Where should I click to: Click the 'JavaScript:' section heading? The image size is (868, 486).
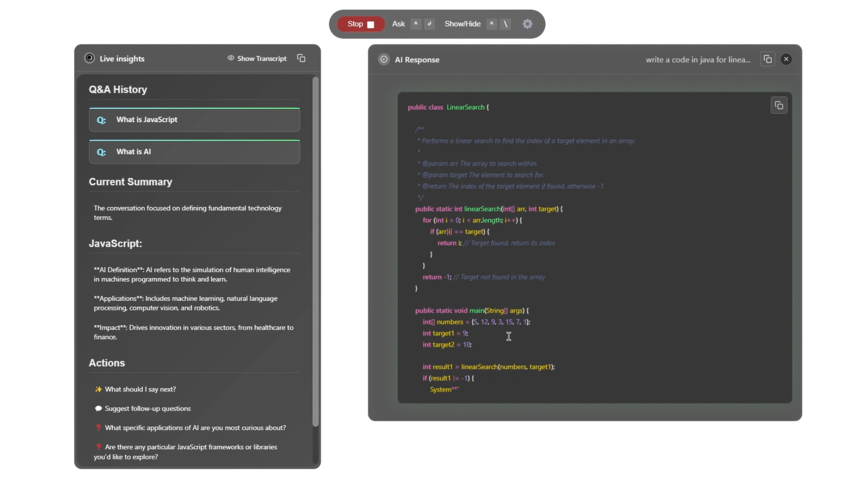(x=115, y=244)
